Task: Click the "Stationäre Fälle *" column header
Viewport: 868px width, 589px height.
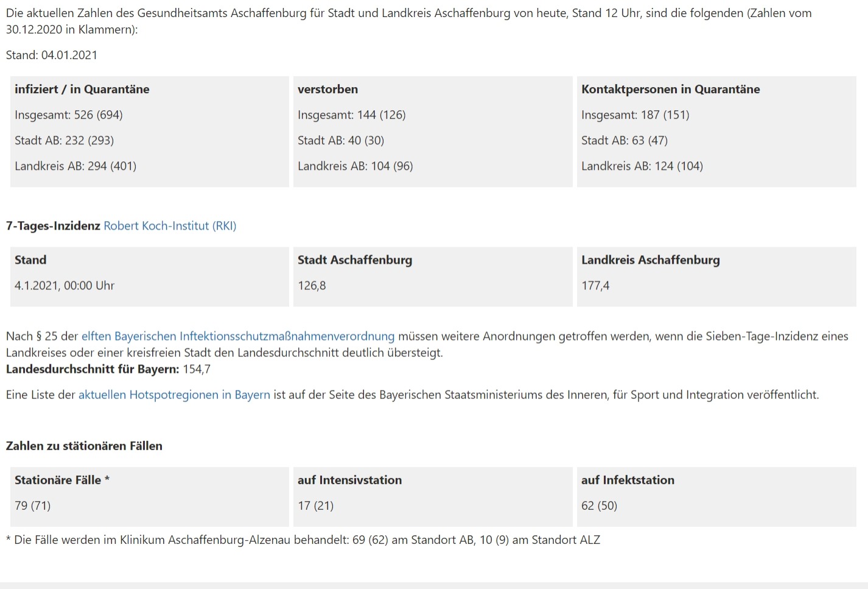Action: 62,480
